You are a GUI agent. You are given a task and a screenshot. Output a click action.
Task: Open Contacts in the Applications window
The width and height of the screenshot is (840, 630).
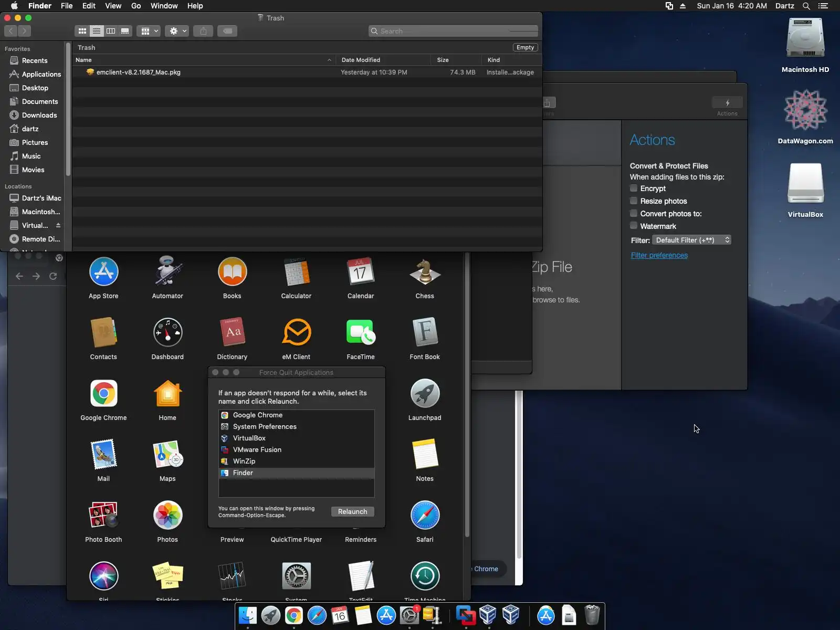(103, 333)
